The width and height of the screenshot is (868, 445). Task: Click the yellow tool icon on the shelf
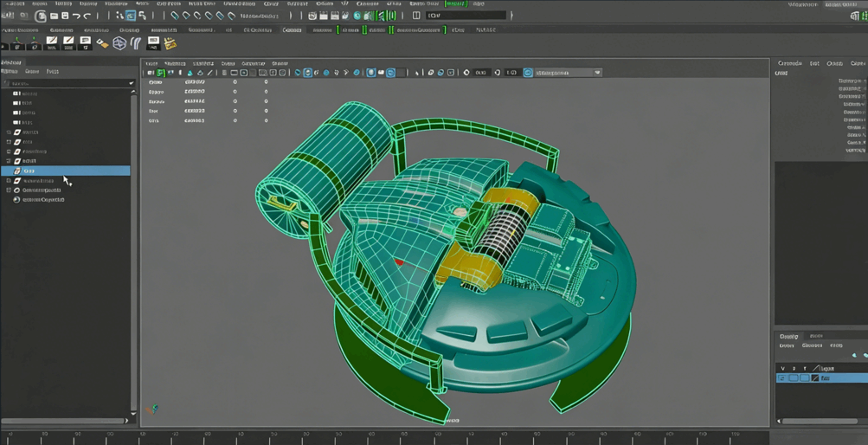point(170,43)
